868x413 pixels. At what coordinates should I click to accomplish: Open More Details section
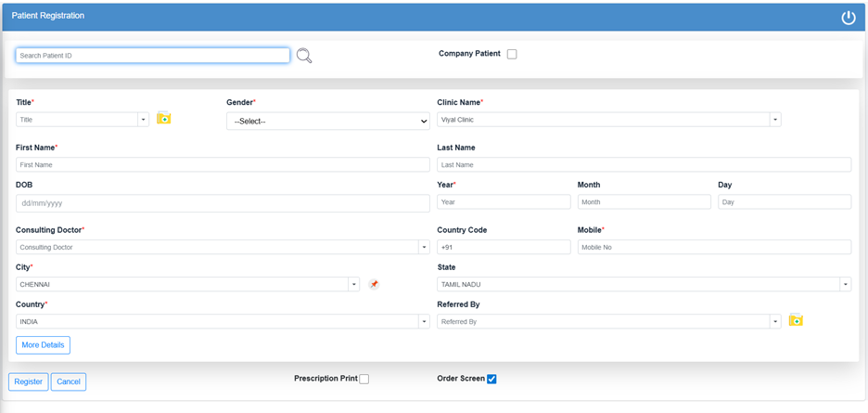tap(43, 345)
